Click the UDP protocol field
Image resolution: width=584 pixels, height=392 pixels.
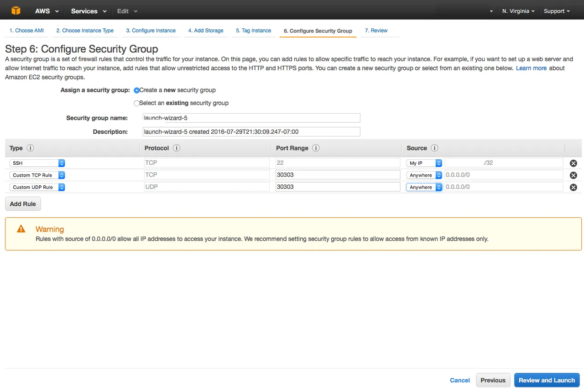click(206, 187)
